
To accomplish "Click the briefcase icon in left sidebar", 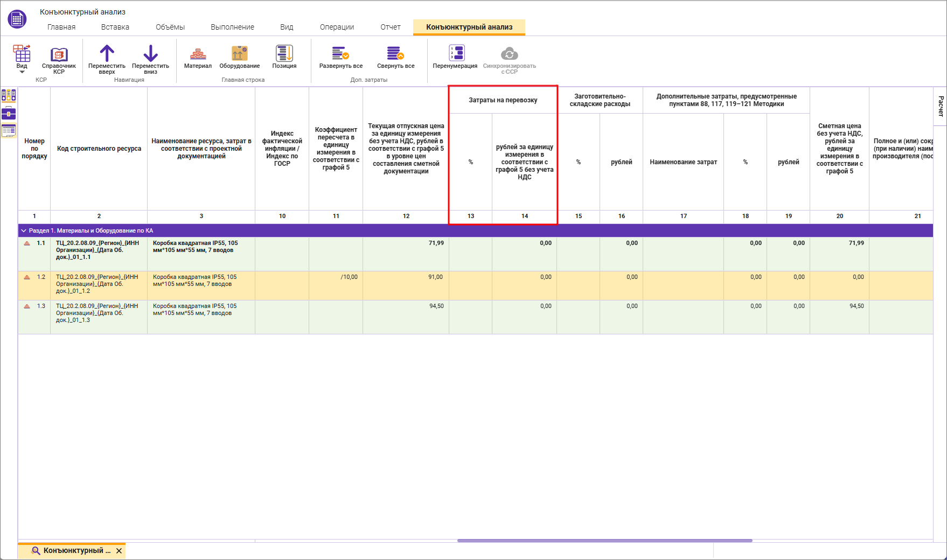I will (x=9, y=113).
